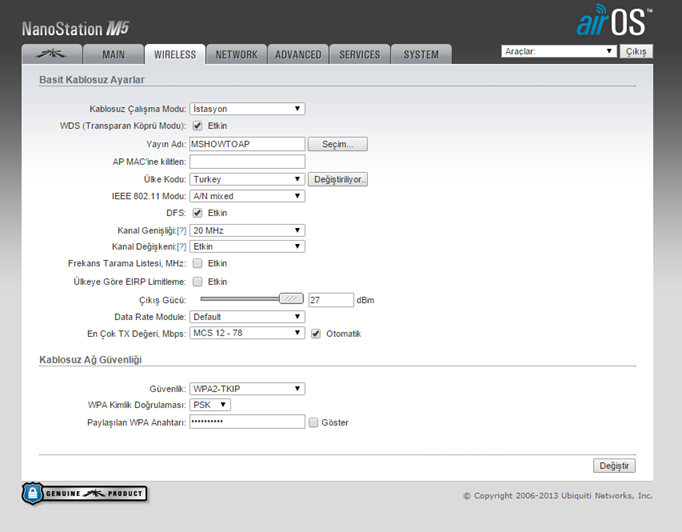The width and height of the screenshot is (682, 532).
Task: Expand En Çok TX Değeri dropdown
Action: click(247, 333)
